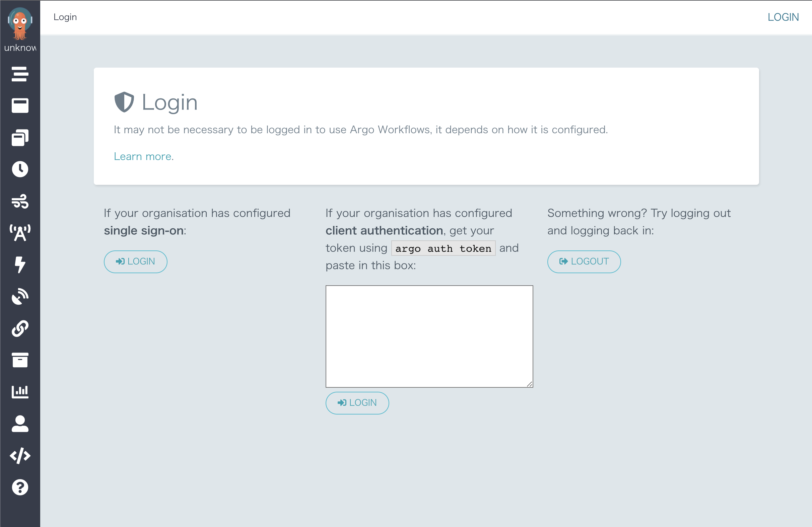The image size is (812, 527).
Task: Open Cluster Workflow Templates sidebar icon
Action: point(20,138)
